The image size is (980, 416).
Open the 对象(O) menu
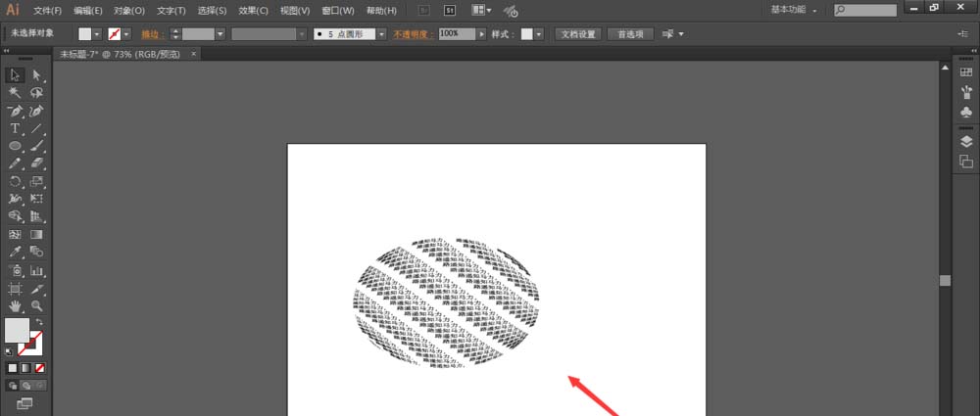(x=129, y=11)
